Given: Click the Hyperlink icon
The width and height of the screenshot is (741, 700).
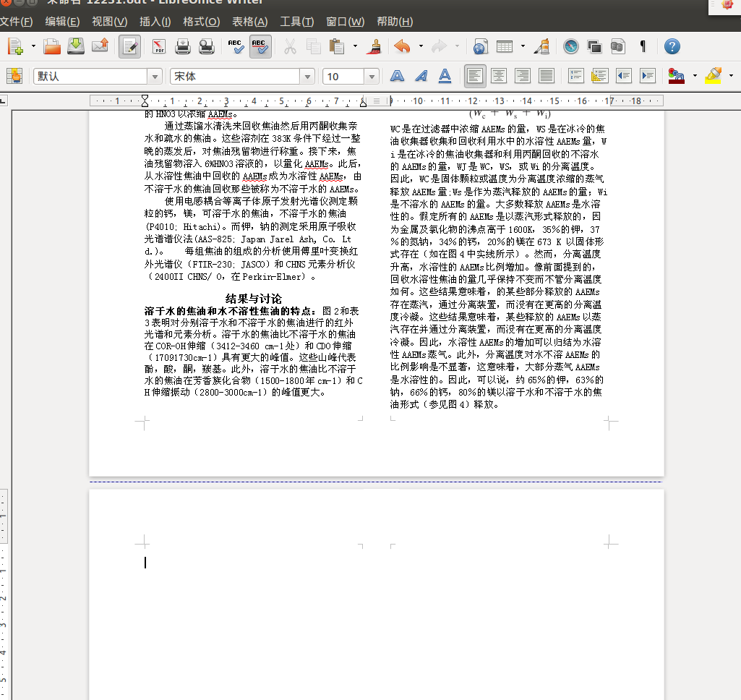Looking at the screenshot, I should pos(480,46).
